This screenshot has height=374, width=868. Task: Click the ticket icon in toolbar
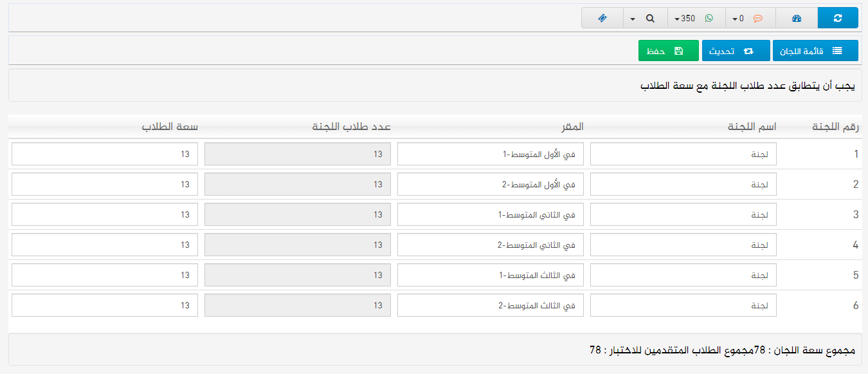(602, 18)
